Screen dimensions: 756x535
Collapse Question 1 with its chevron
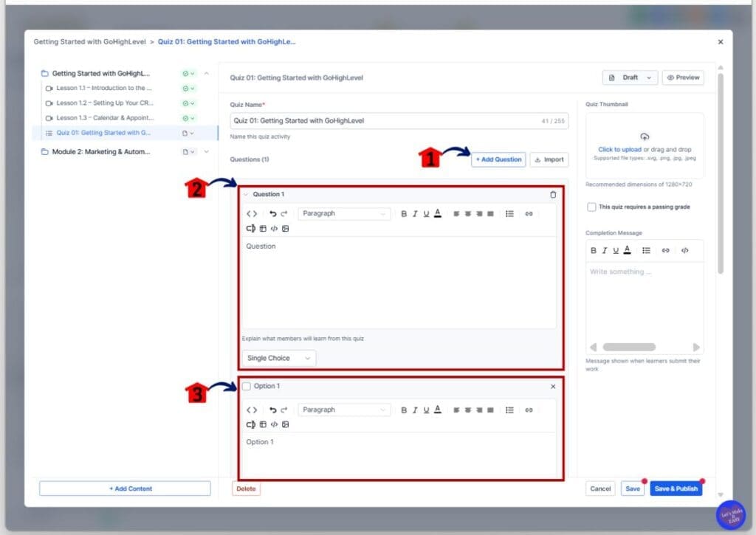pos(245,195)
